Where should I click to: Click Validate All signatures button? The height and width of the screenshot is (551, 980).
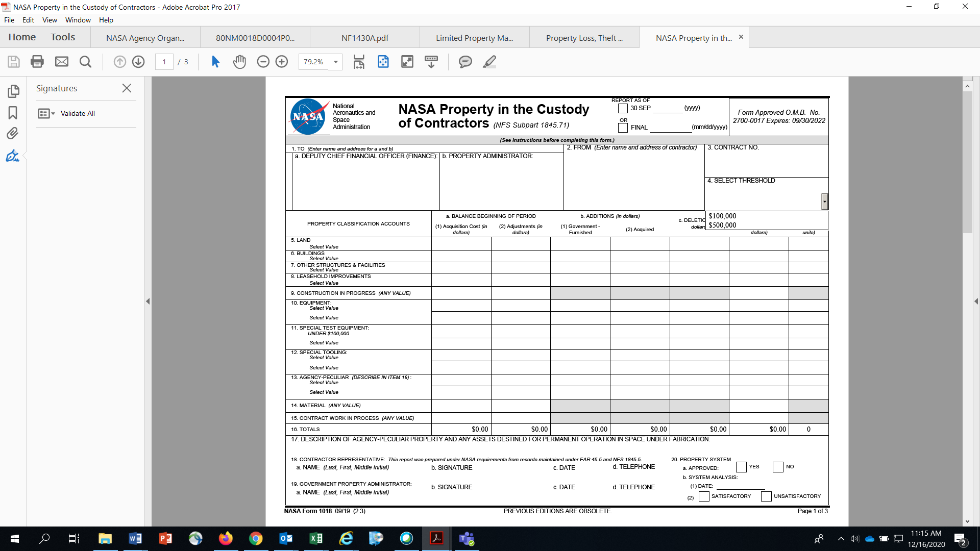click(x=78, y=113)
